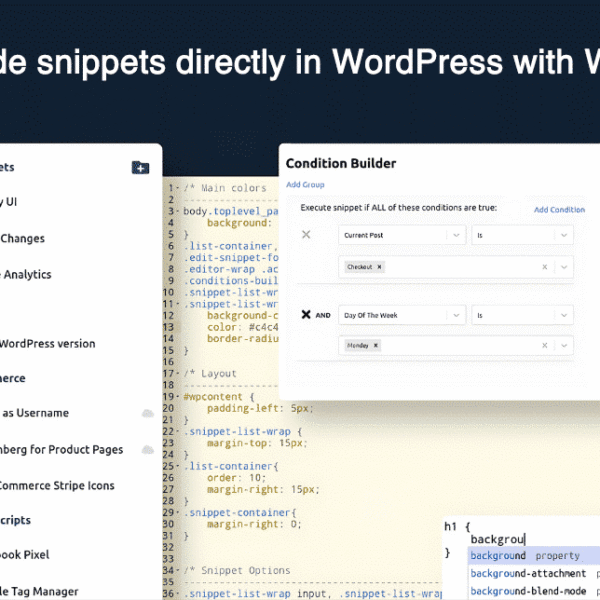Delete the Day Of The Week condition
Image resolution: width=600 pixels, height=600 pixels.
tap(306, 314)
